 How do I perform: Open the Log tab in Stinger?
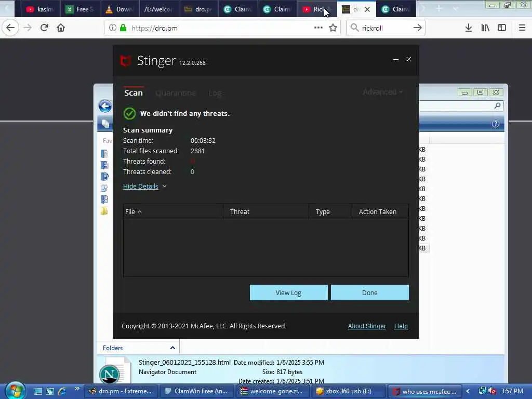(x=215, y=93)
